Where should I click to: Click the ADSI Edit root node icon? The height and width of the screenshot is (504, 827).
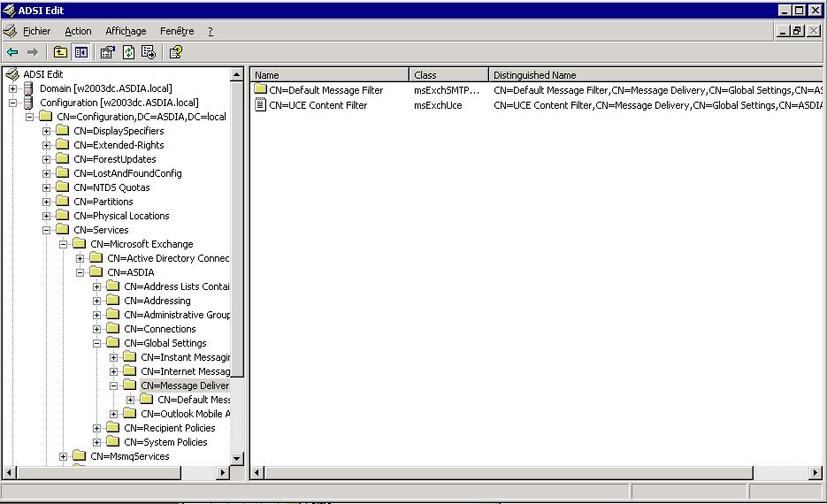(12, 74)
